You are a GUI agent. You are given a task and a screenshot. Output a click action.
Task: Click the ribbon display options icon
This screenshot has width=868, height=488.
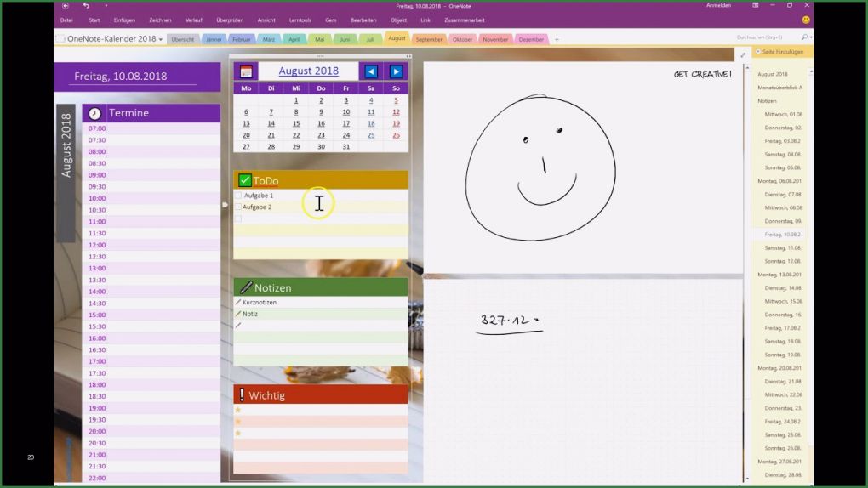click(x=755, y=6)
